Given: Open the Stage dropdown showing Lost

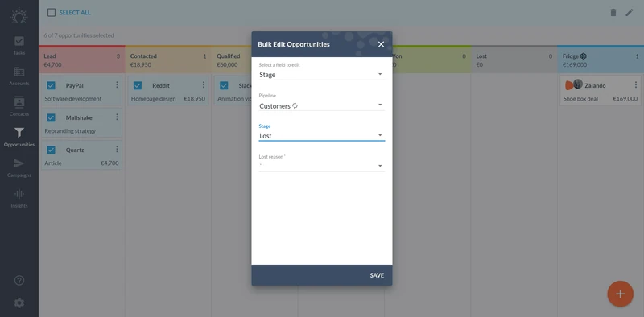Looking at the screenshot, I should (321, 136).
